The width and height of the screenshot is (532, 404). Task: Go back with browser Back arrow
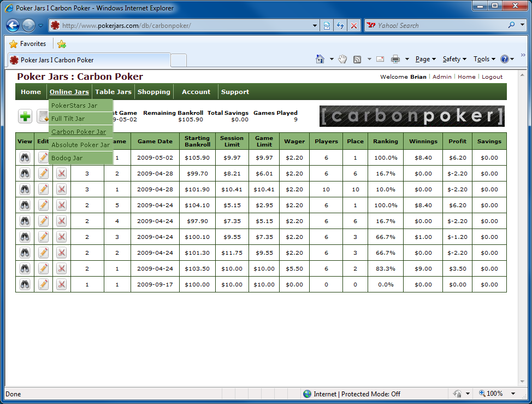13,26
